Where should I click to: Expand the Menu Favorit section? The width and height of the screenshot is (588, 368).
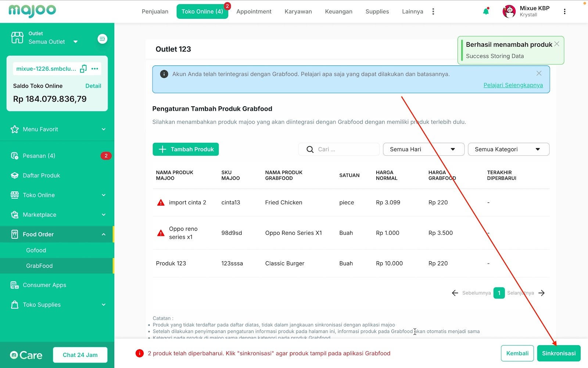click(104, 129)
